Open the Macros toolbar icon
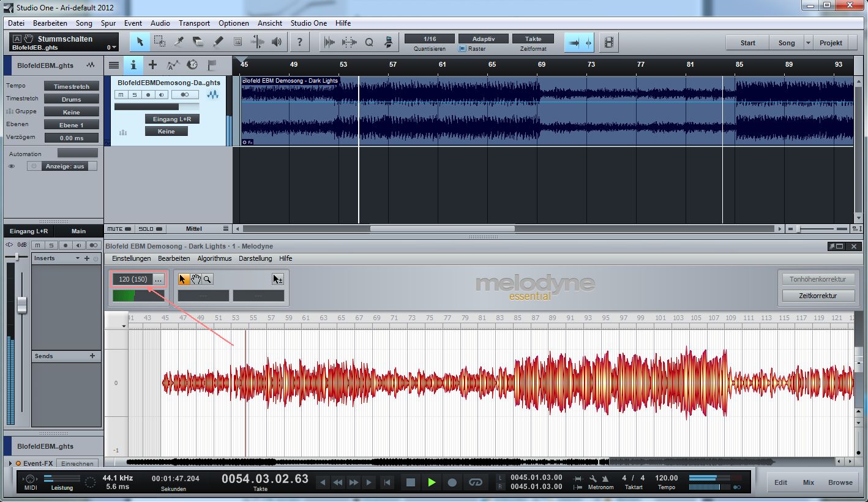868x502 pixels. (389, 42)
